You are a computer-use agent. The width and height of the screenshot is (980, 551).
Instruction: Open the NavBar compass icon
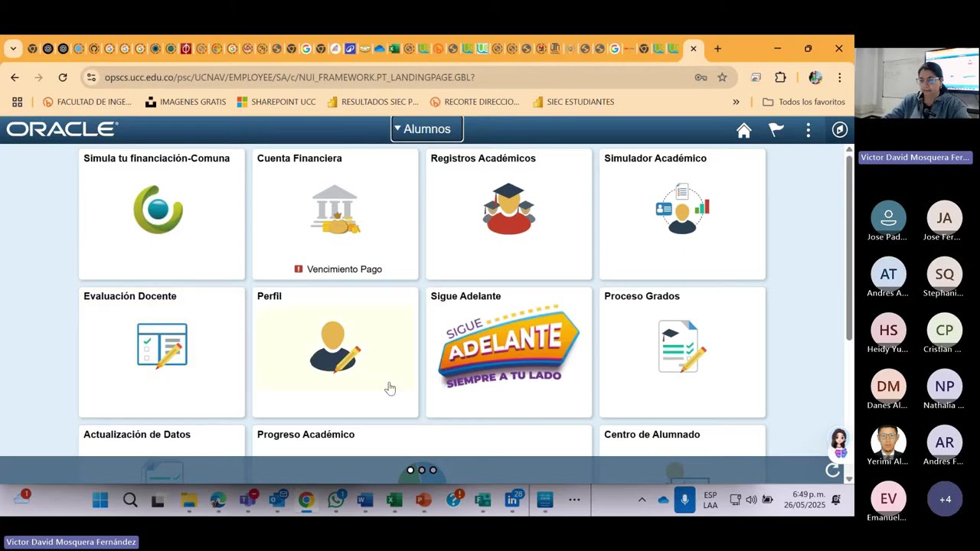(x=840, y=130)
